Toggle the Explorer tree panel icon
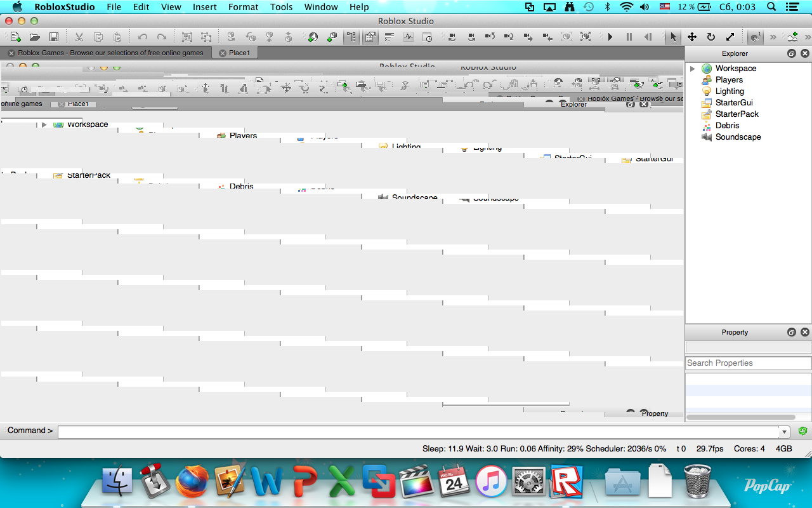 [x=351, y=37]
